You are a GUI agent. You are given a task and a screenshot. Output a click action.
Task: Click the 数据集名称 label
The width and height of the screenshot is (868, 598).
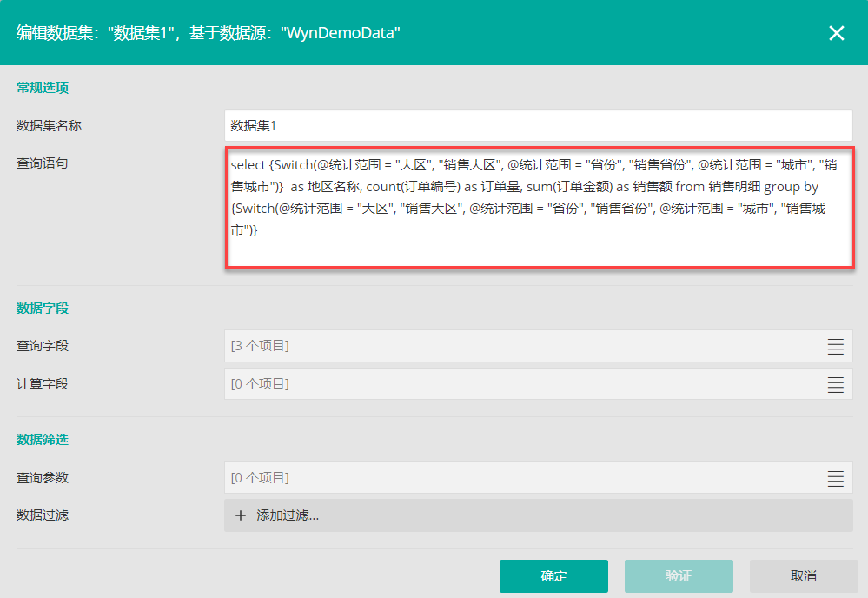click(49, 126)
